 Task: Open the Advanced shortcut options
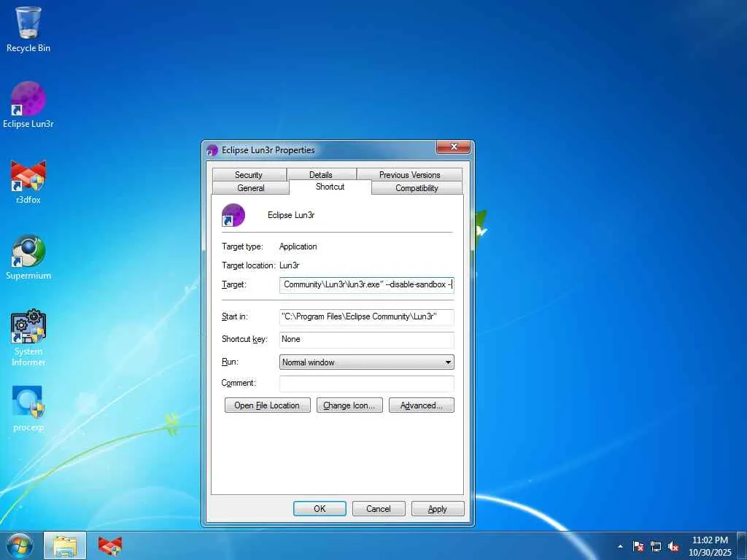pyautogui.click(x=421, y=405)
